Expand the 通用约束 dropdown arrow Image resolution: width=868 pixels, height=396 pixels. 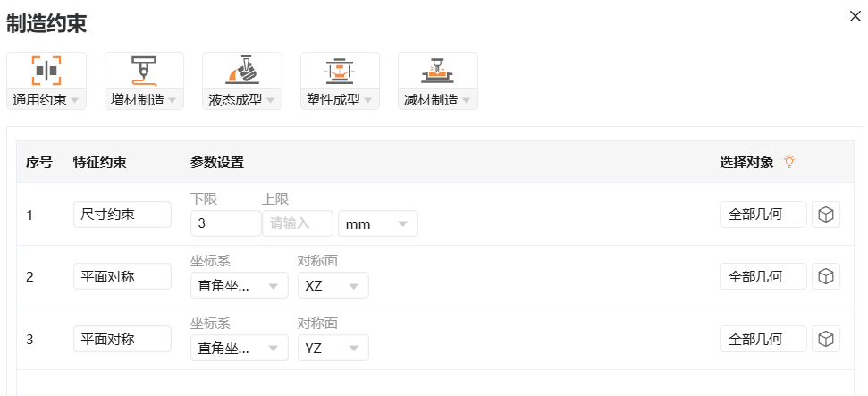point(75,101)
